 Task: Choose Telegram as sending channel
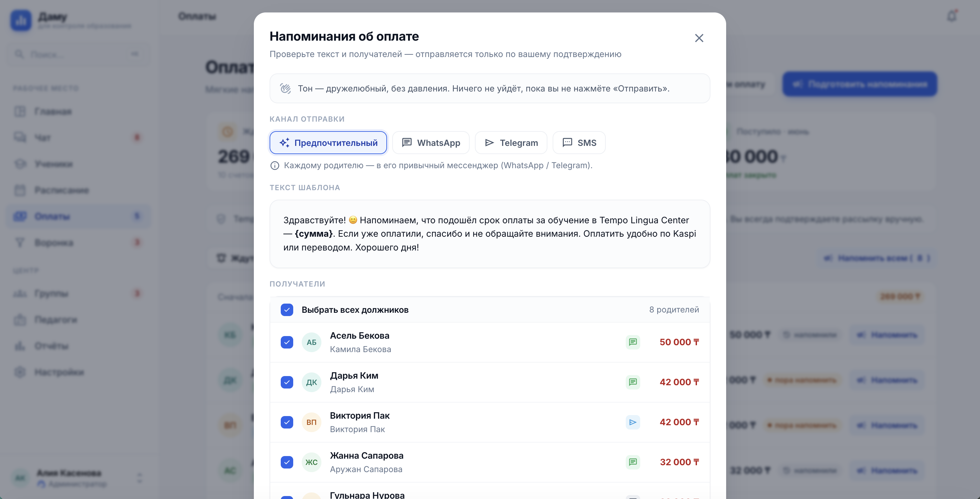coord(511,143)
